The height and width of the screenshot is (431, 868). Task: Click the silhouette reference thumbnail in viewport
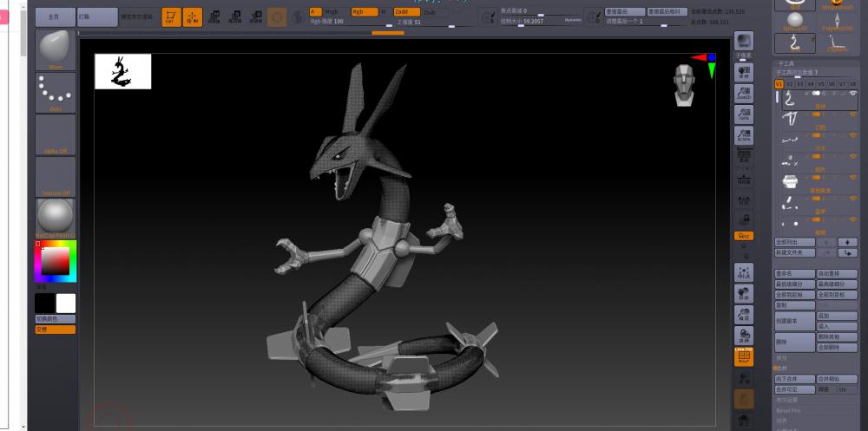123,71
